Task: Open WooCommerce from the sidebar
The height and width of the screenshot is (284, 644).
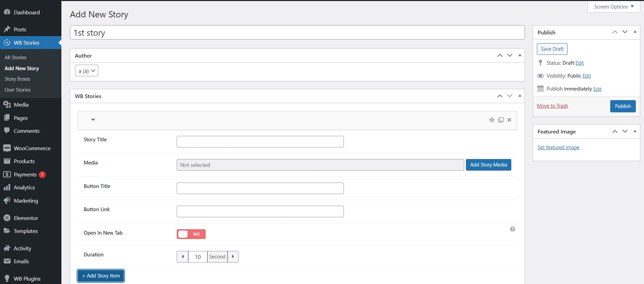Action: point(32,148)
